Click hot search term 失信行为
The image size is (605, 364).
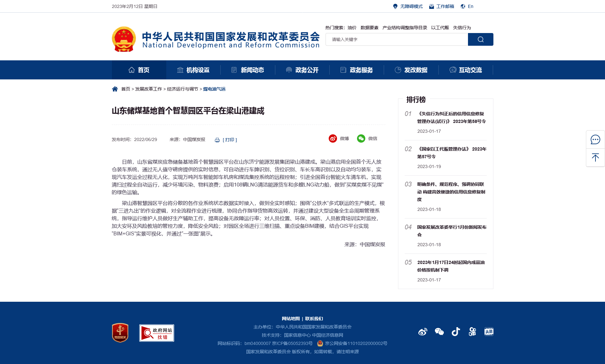[462, 28]
